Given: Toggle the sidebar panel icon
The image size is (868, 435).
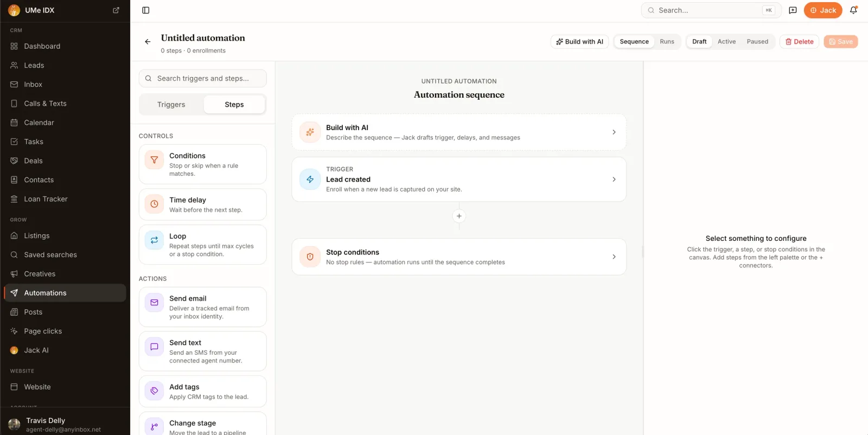Looking at the screenshot, I should (x=145, y=10).
